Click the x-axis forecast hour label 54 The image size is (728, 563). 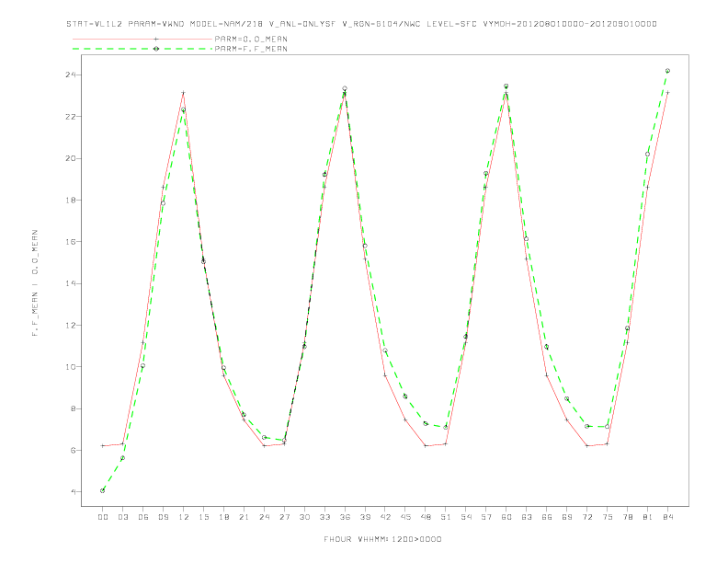pyautogui.click(x=466, y=517)
